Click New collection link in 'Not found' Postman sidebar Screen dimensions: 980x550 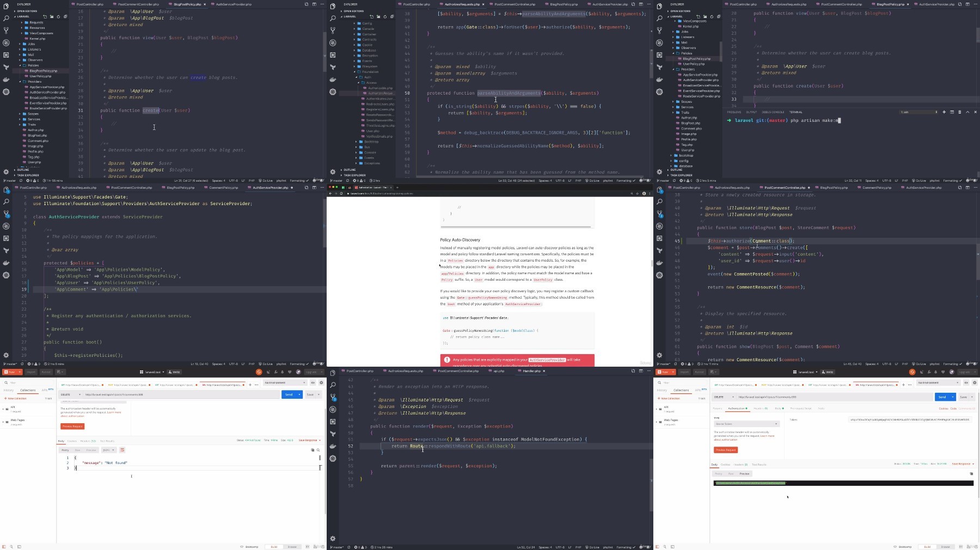coord(16,398)
